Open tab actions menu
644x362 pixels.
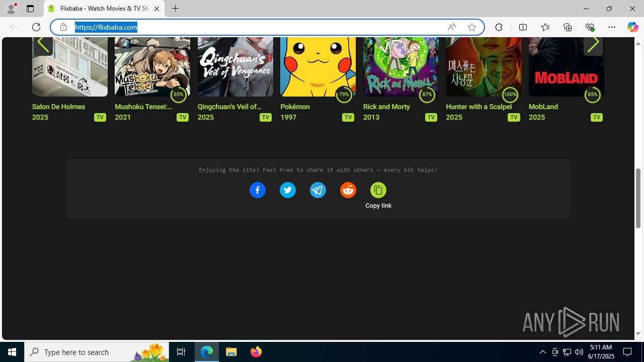pyautogui.click(x=30, y=9)
